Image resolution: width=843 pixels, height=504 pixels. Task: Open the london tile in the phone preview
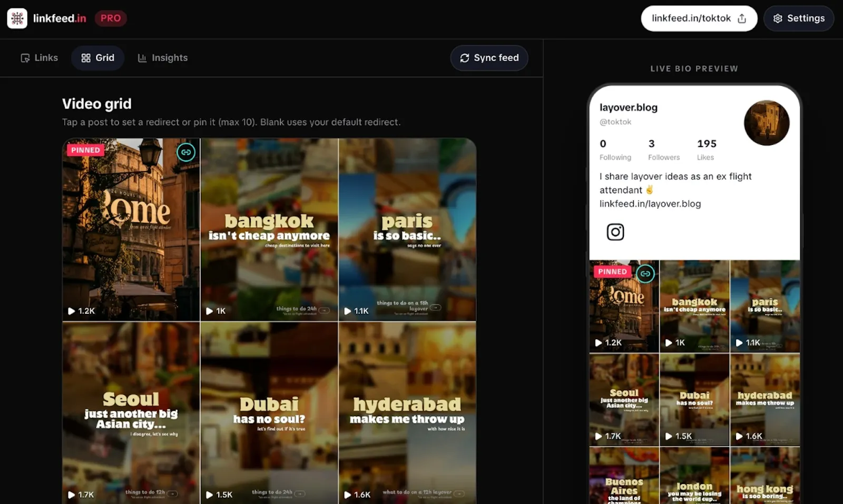(x=694, y=476)
